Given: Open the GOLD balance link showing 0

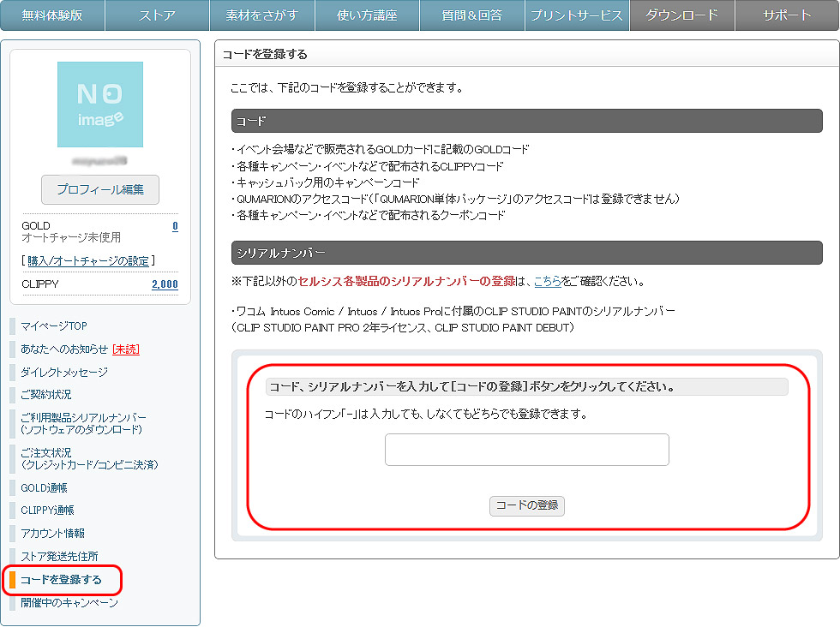Looking at the screenshot, I should coord(175,226).
